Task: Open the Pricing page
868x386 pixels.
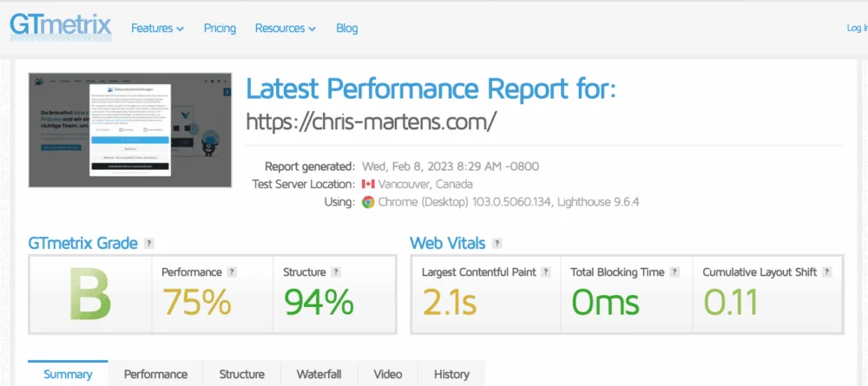Action: [x=220, y=28]
